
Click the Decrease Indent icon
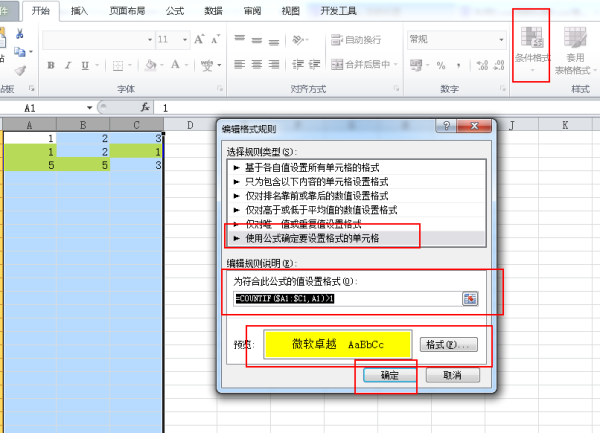pos(297,64)
